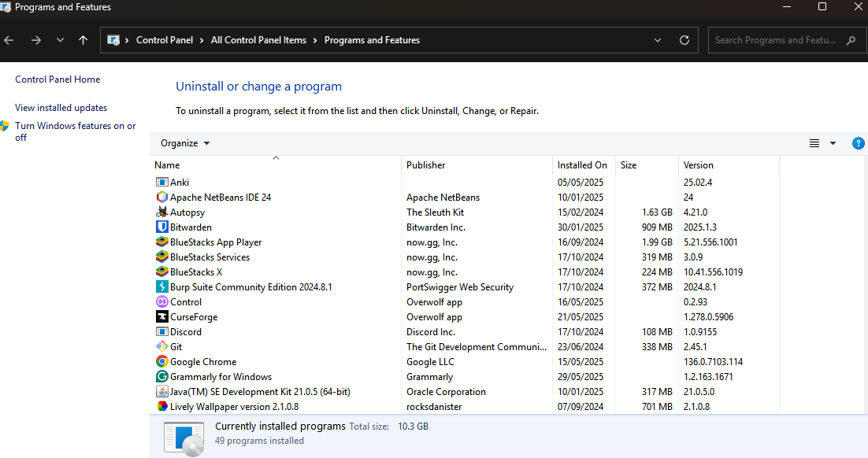
Task: Click the Lively Wallpaper icon
Action: click(161, 406)
